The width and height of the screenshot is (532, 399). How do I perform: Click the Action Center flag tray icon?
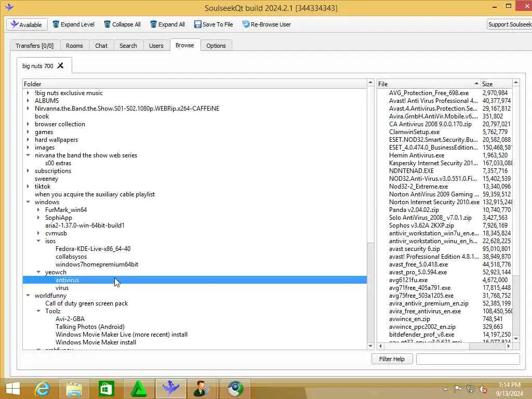click(x=458, y=389)
